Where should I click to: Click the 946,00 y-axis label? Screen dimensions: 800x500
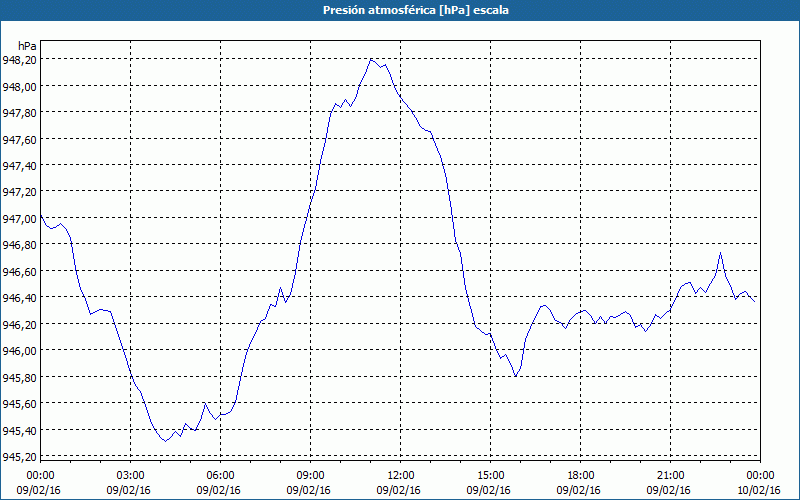point(19,351)
